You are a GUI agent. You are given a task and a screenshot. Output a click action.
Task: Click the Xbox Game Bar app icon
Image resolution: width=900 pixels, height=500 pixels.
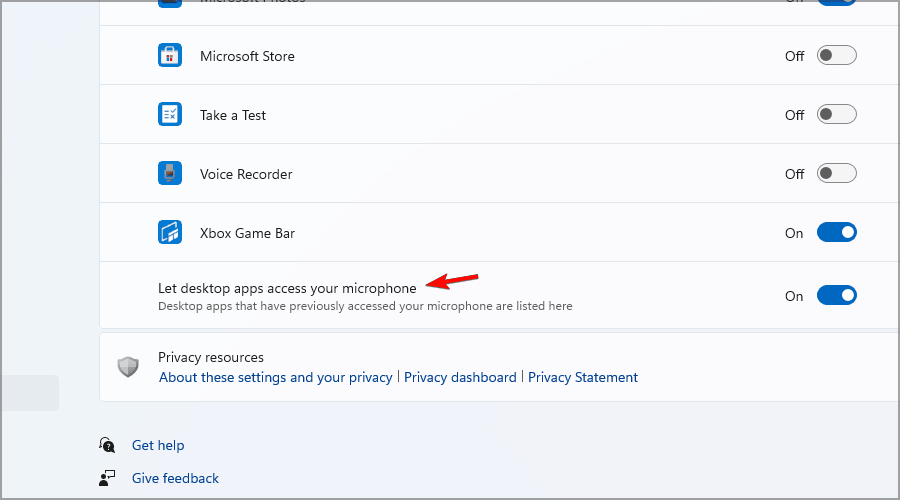(170, 232)
